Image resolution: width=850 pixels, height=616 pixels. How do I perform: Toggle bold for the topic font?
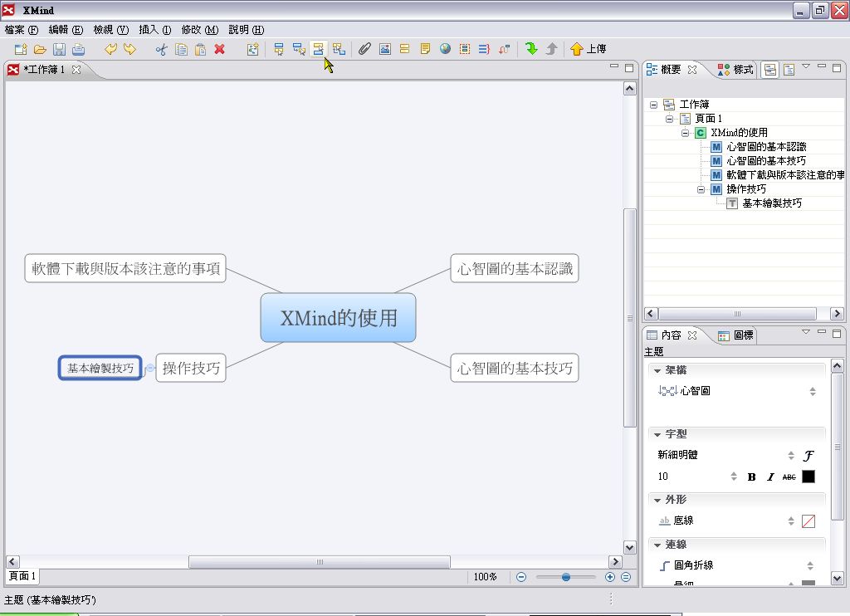pos(751,477)
